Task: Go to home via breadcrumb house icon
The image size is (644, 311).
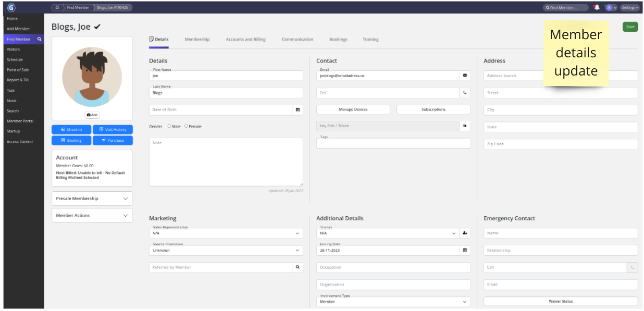Action: pos(57,8)
